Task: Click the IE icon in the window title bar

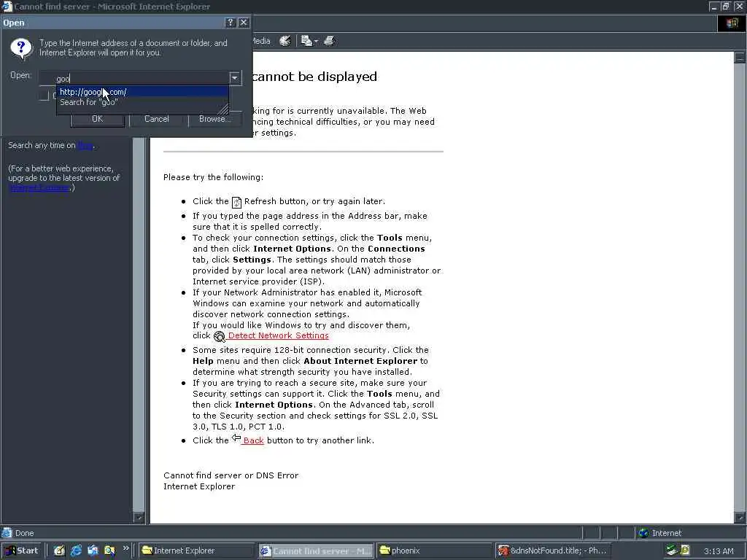Action: pos(7,6)
